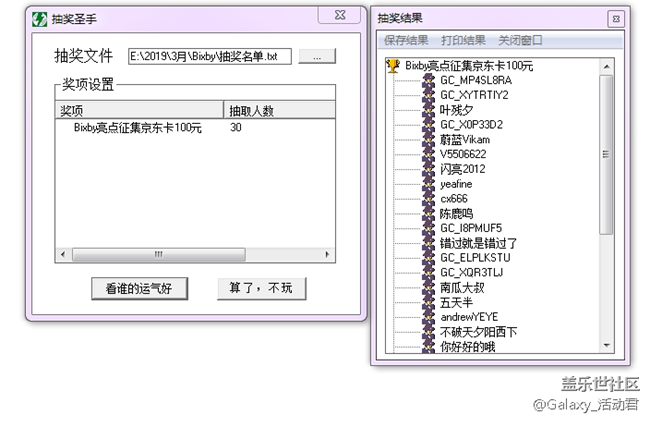
Task: Select winner 错过就是错过了 in results tree
Action: 478,243
